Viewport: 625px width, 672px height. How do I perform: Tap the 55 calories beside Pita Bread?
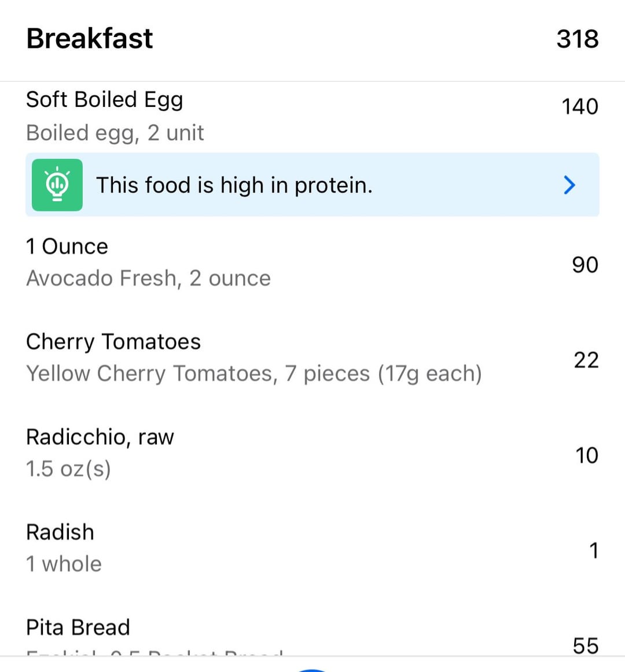(586, 645)
